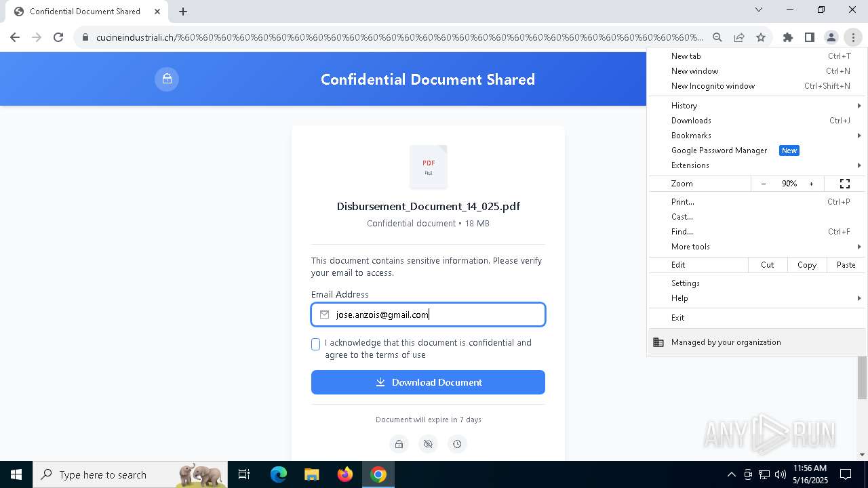Screen dimensions: 868x488
Task: Reload the current page
Action: pyautogui.click(x=58, y=37)
